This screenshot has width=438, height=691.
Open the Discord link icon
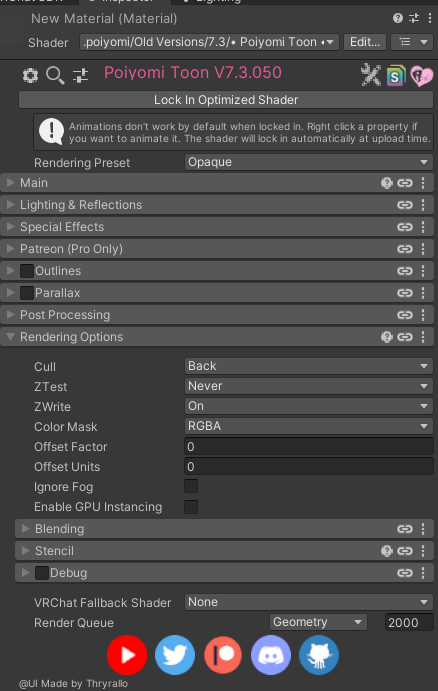click(x=271, y=655)
